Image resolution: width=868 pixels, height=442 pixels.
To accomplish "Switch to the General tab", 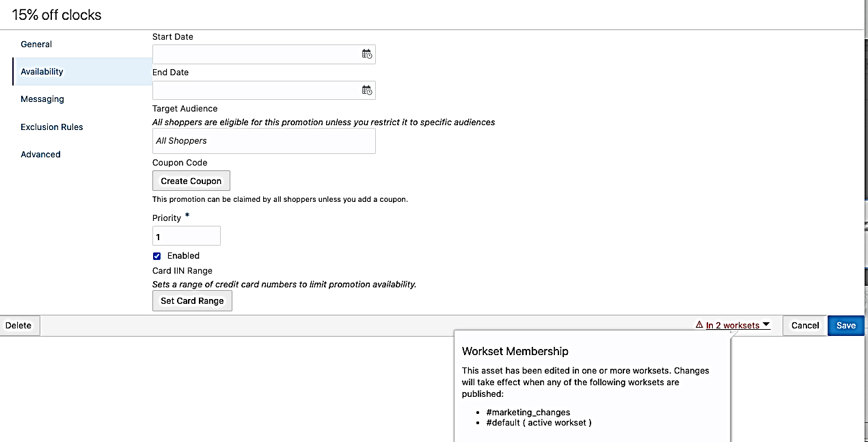I will tap(36, 44).
